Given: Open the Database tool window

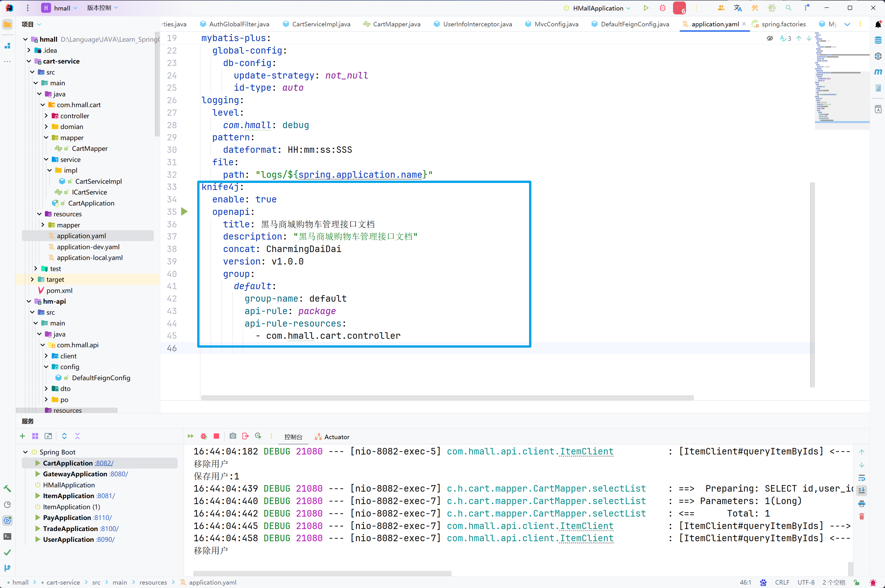Looking at the screenshot, I should [x=878, y=40].
